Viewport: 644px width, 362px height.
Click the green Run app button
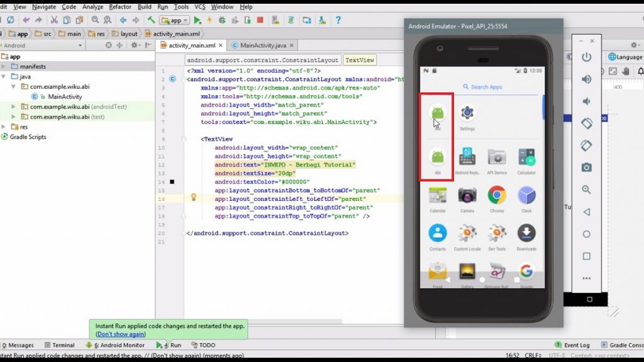pos(197,20)
